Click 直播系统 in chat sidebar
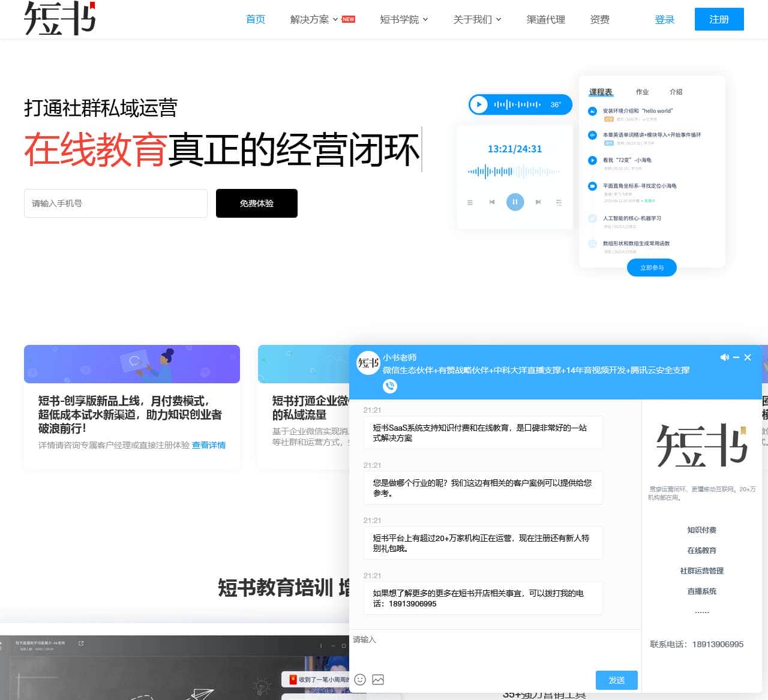The image size is (768, 700). (702, 591)
